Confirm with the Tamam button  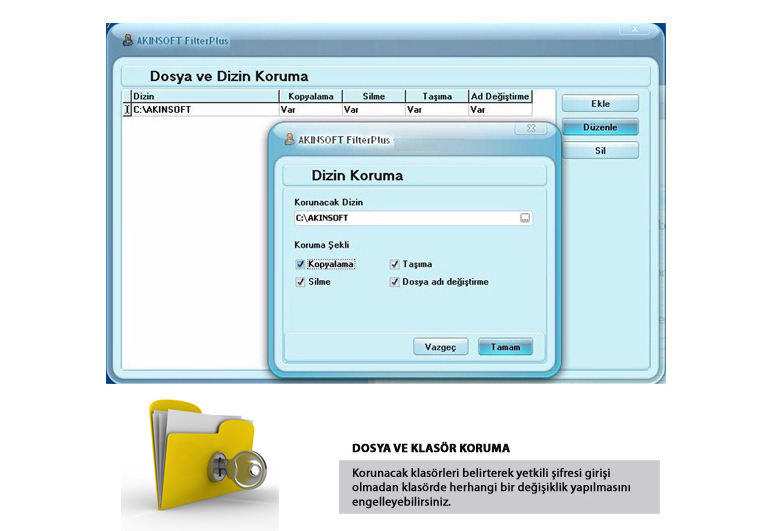click(x=505, y=347)
